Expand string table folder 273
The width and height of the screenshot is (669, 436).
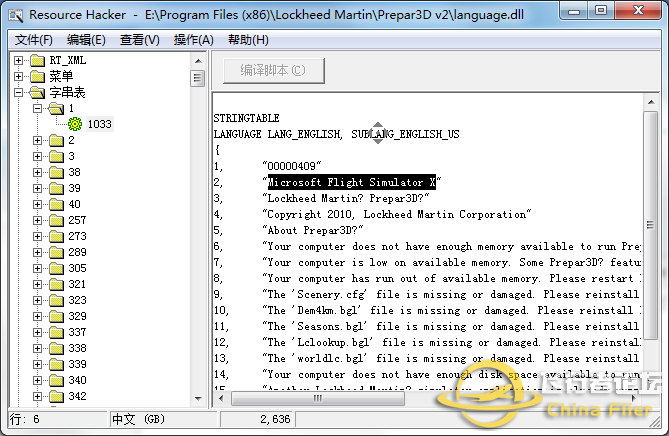[x=38, y=236]
